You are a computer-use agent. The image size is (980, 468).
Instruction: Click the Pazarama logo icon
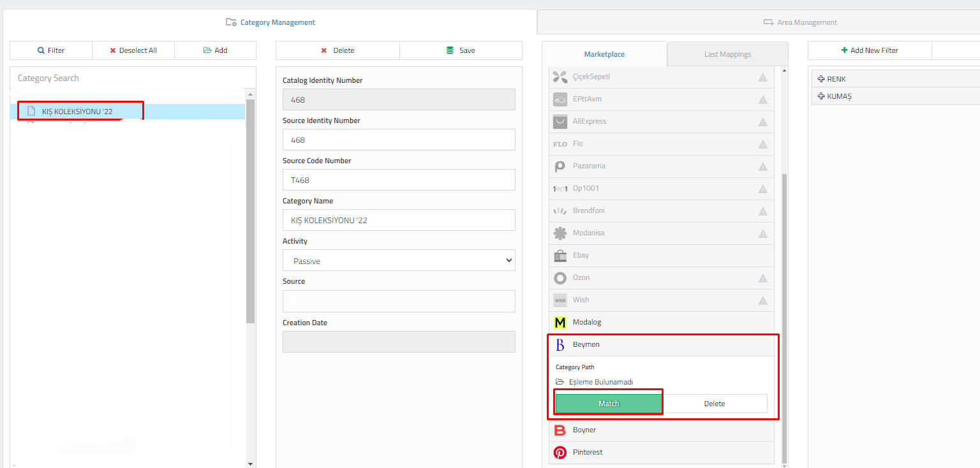point(560,166)
